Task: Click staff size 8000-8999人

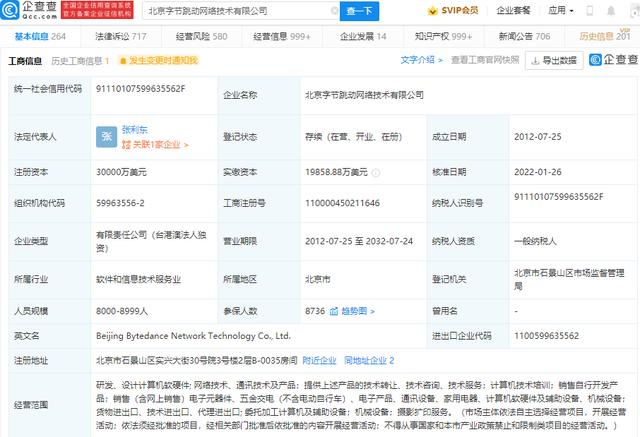Action: click(122, 311)
